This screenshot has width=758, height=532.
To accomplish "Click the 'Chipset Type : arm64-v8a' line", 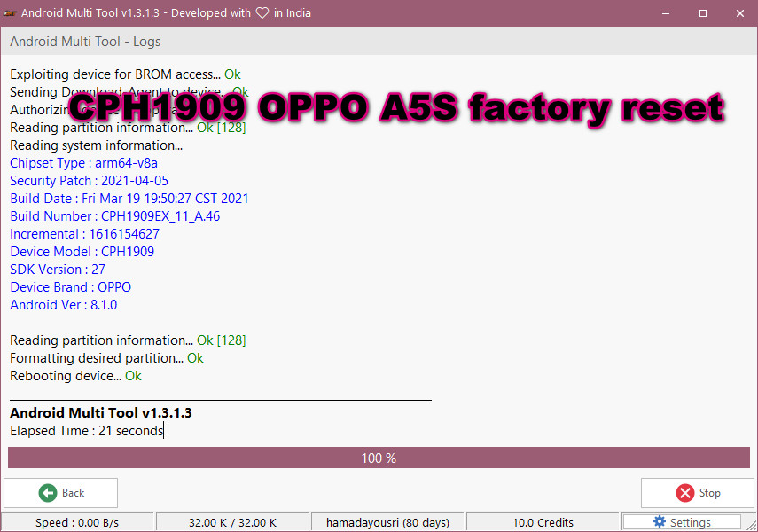I will coord(83,163).
